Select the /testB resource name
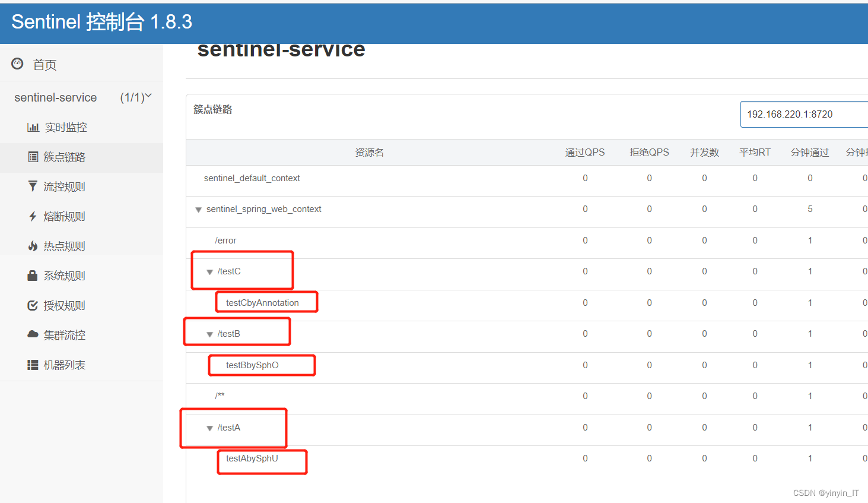The height and width of the screenshot is (503, 868). point(229,334)
